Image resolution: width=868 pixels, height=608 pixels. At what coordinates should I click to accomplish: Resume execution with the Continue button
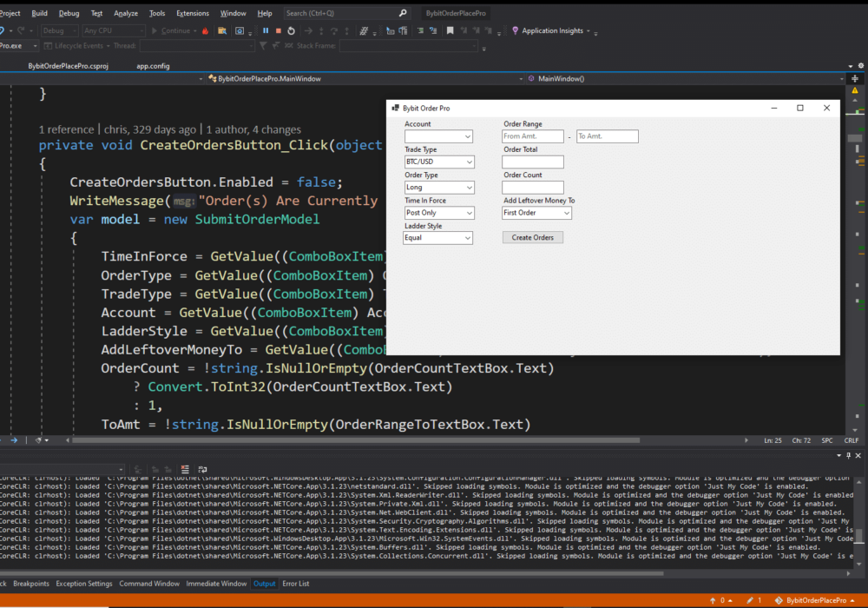(x=178, y=30)
